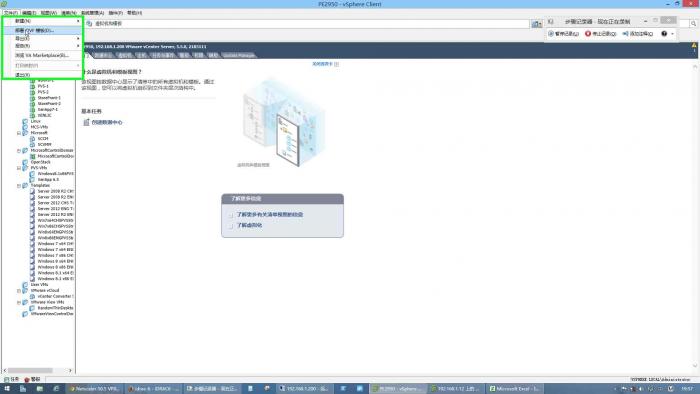Select the SharePoint-2 VM in the tree

click(49, 104)
